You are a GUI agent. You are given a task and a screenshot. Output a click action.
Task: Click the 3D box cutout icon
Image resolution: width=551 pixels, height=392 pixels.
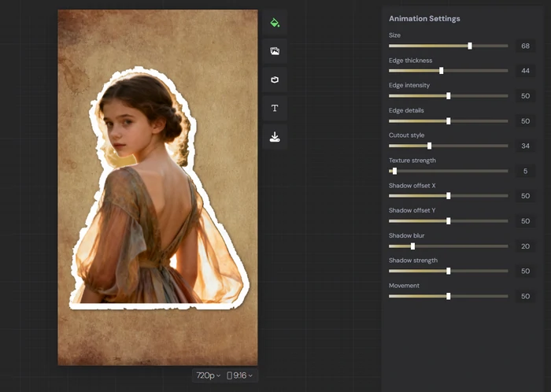[275, 80]
